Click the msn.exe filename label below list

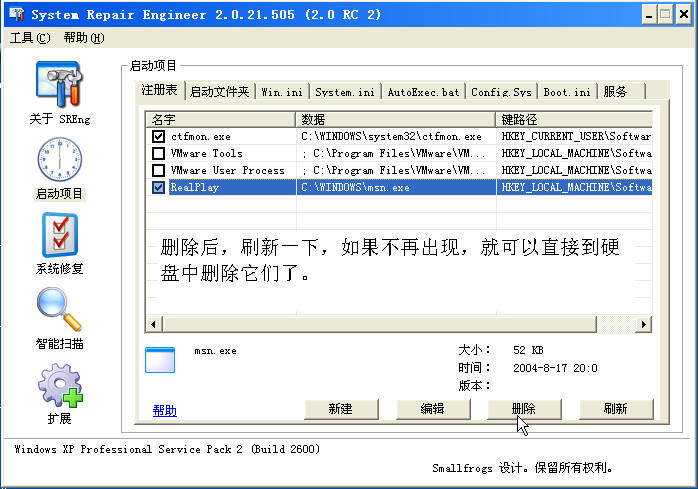tap(215, 351)
